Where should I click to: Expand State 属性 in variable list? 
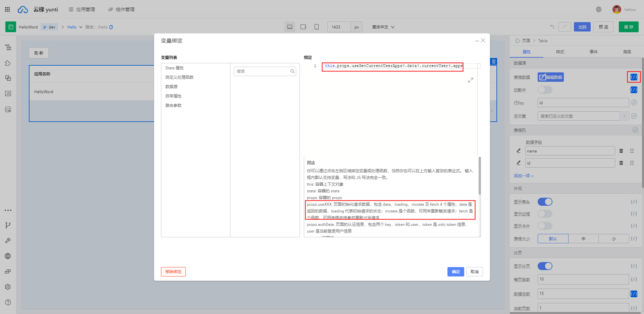pos(174,68)
